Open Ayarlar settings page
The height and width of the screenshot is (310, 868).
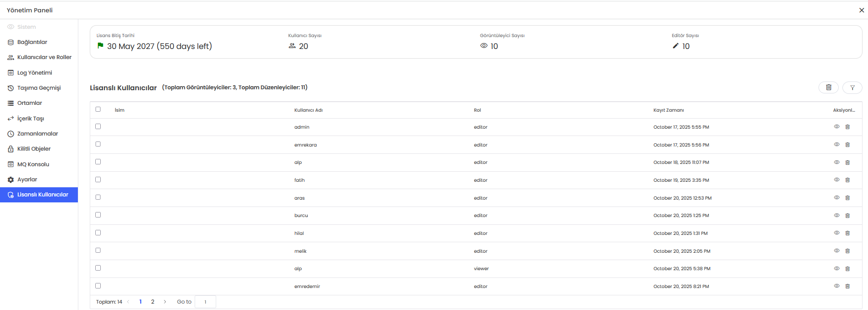pyautogui.click(x=27, y=179)
